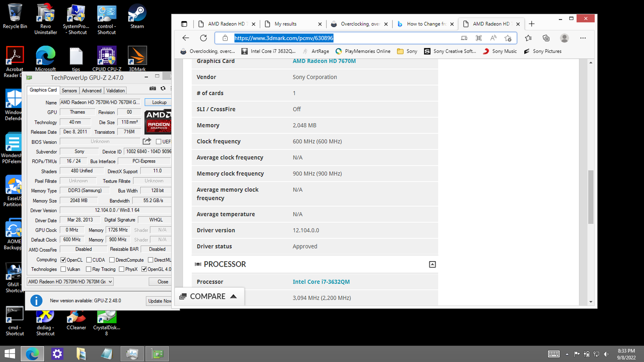Switch to the Validation tab in GPU-Z
This screenshot has height=362, width=644.
pyautogui.click(x=115, y=90)
